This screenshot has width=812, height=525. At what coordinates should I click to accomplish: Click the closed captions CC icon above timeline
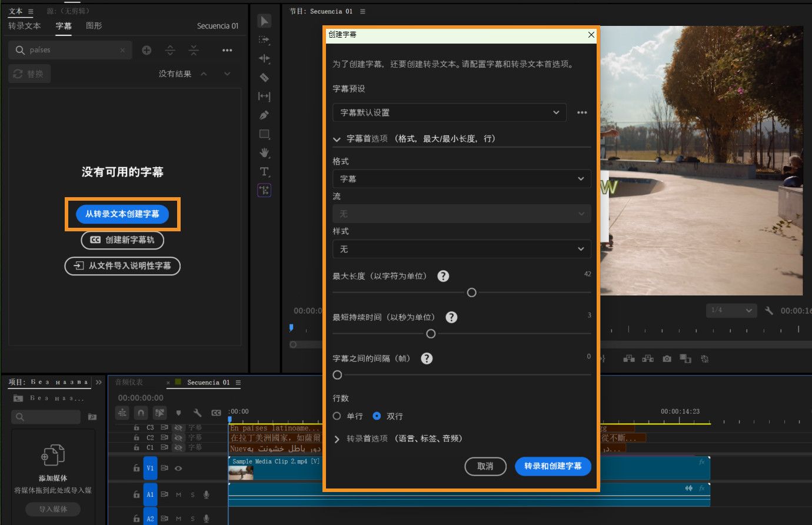[x=216, y=413]
